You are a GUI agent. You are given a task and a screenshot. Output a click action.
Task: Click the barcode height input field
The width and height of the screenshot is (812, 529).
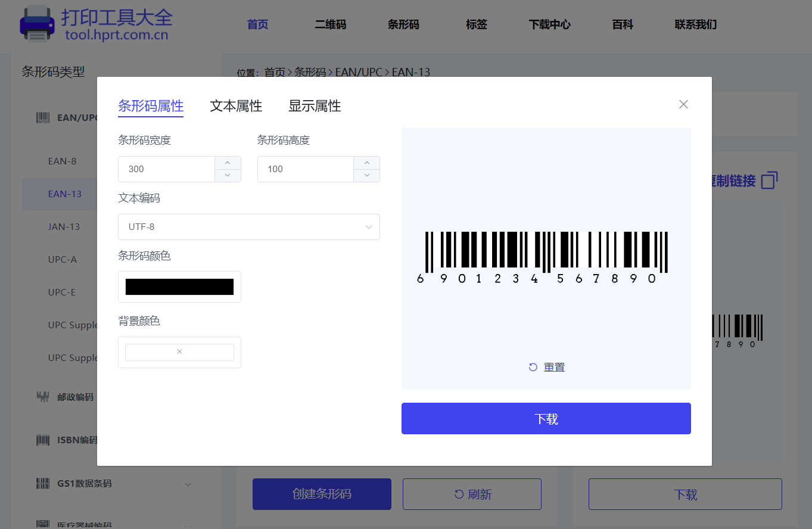(306, 169)
